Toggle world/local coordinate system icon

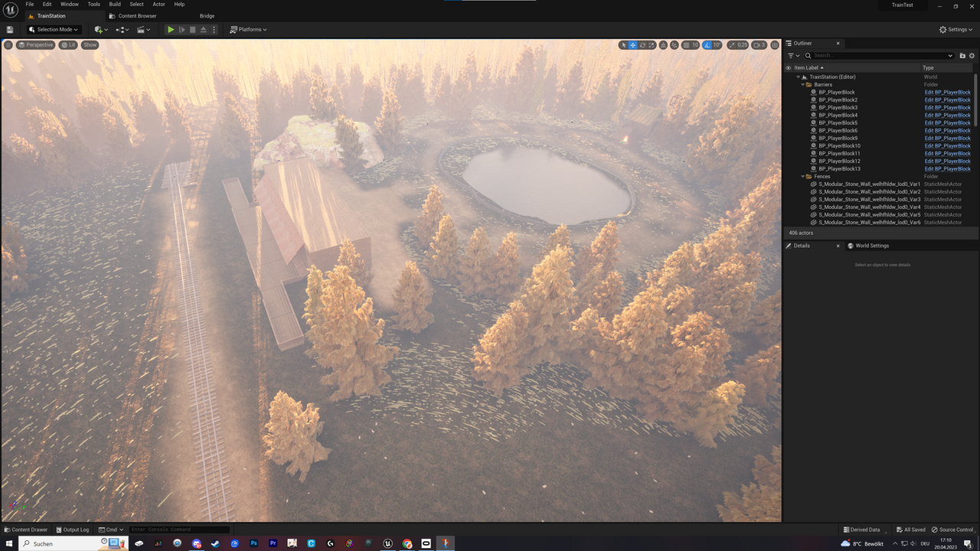point(663,45)
